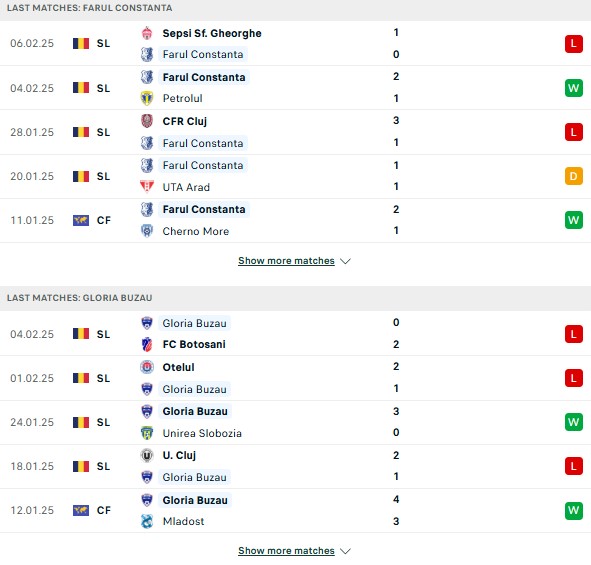The height and width of the screenshot is (565, 591).
Task: Open the Unirea Slobozia team name link
Action: click(202, 433)
